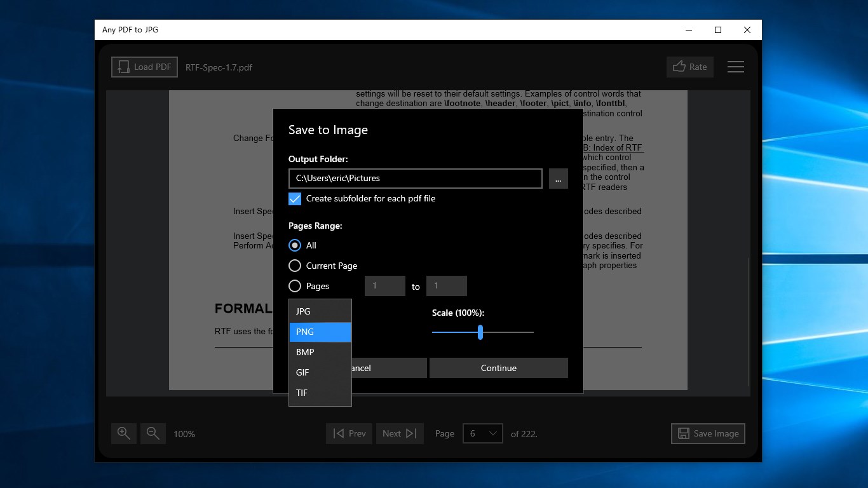Go to the next page with Next
Image resolution: width=868 pixels, height=488 pixels.
pos(400,433)
